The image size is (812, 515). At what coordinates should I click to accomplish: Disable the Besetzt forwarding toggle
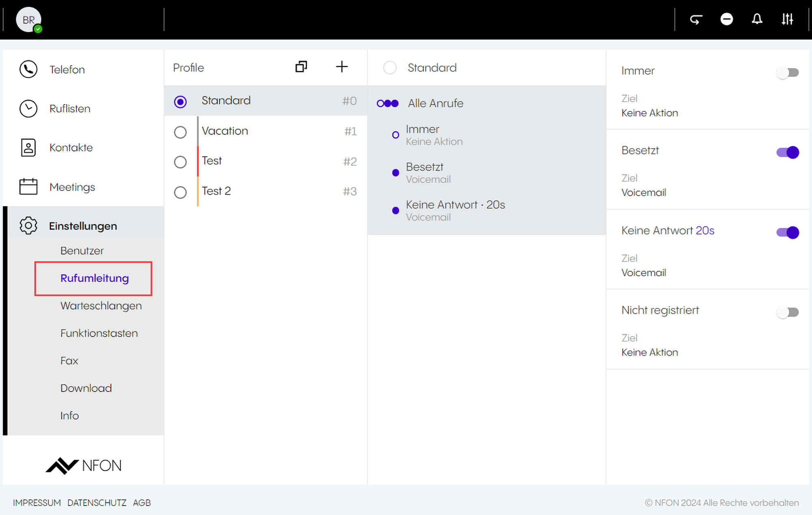[x=787, y=152]
